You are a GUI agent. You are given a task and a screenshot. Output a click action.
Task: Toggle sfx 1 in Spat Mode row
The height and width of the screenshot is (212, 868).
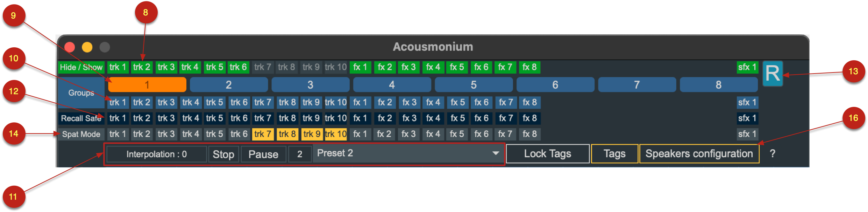(747, 134)
